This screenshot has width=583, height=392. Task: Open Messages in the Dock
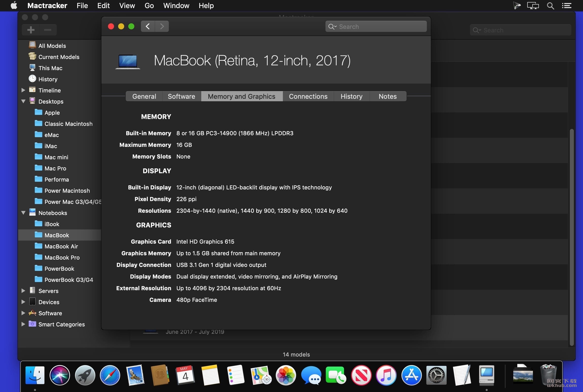pos(311,375)
